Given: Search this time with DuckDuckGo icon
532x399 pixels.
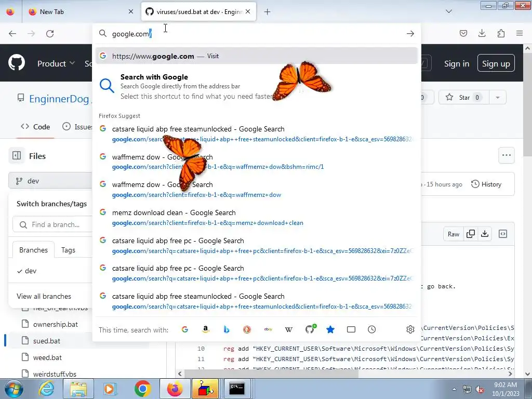Looking at the screenshot, I should pos(247,329).
